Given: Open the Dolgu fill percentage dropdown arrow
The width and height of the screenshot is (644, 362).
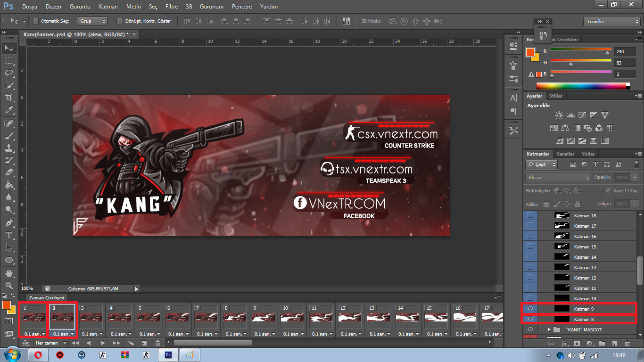Looking at the screenshot, I should (x=635, y=204).
